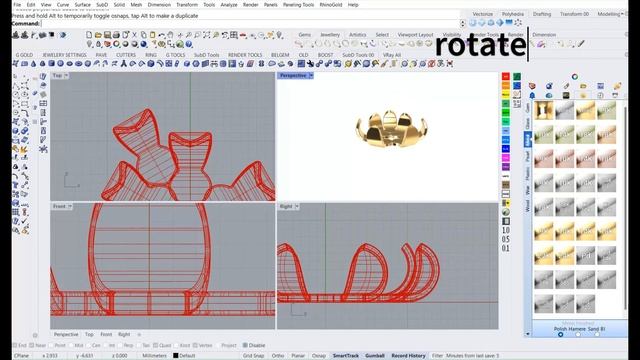Click the open folder icon in materials panel
Viewport: 640px width, 360px height.
point(583,86)
